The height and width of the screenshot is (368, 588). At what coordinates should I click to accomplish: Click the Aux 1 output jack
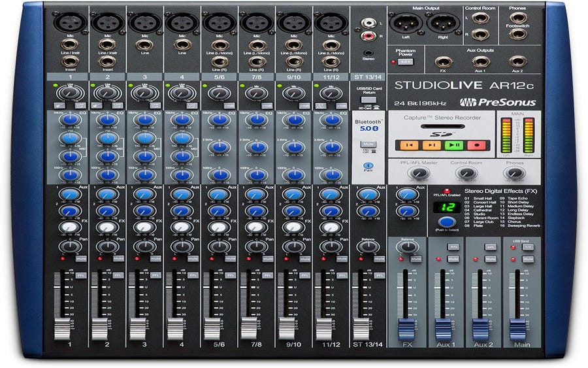pos(480,61)
